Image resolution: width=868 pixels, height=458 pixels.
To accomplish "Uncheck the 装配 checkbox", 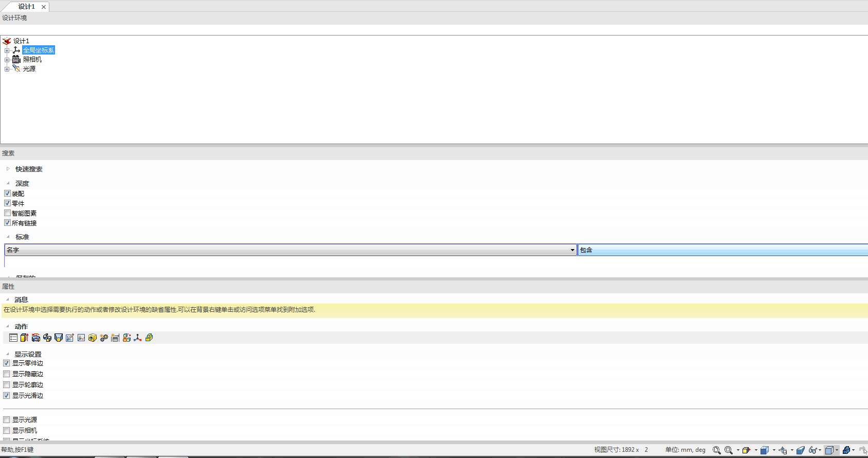I will point(7,193).
